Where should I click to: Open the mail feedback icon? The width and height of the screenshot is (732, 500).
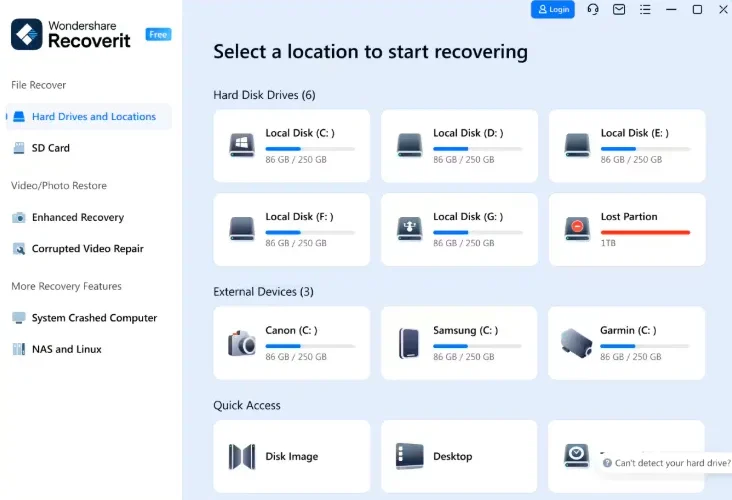pyautogui.click(x=619, y=9)
